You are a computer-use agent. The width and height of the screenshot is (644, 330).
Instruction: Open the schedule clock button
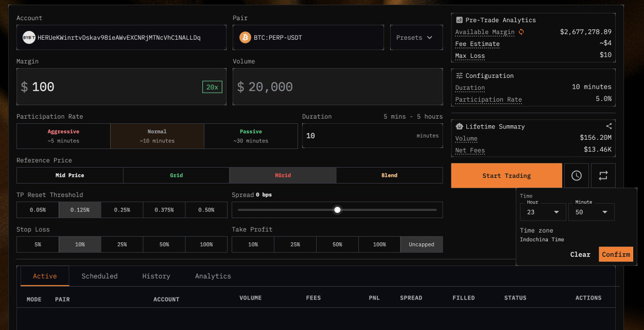click(x=576, y=176)
